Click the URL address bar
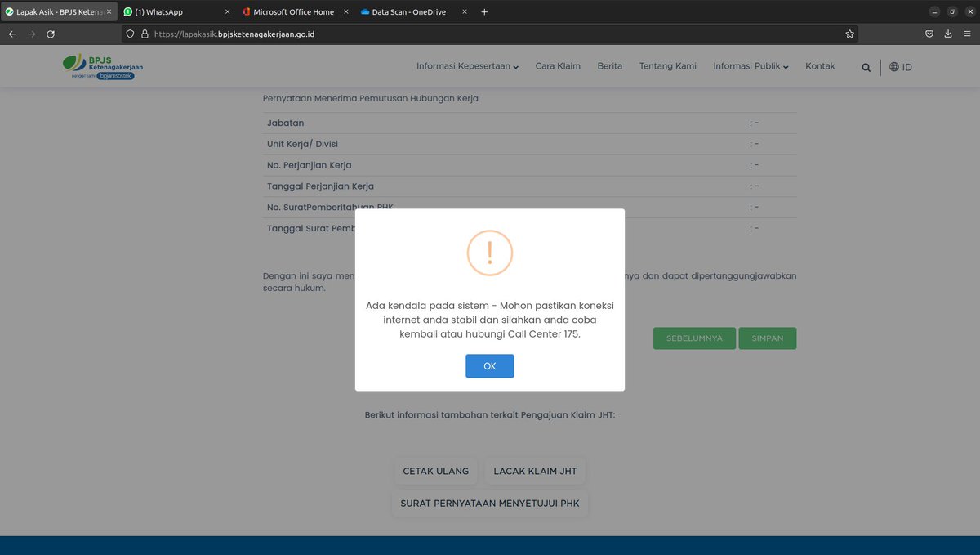Viewport: 980px width, 555px height. point(490,34)
